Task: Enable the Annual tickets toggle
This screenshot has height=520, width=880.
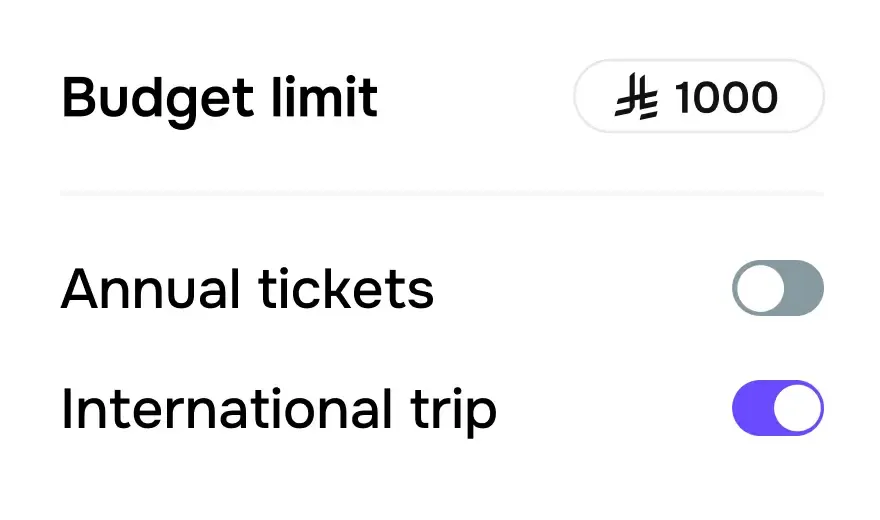Action: (777, 288)
